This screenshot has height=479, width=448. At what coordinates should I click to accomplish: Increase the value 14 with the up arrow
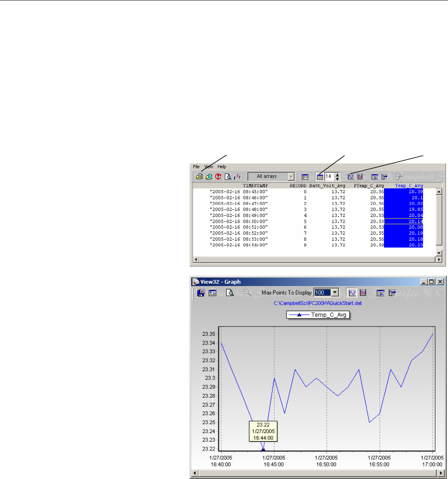coord(337,175)
